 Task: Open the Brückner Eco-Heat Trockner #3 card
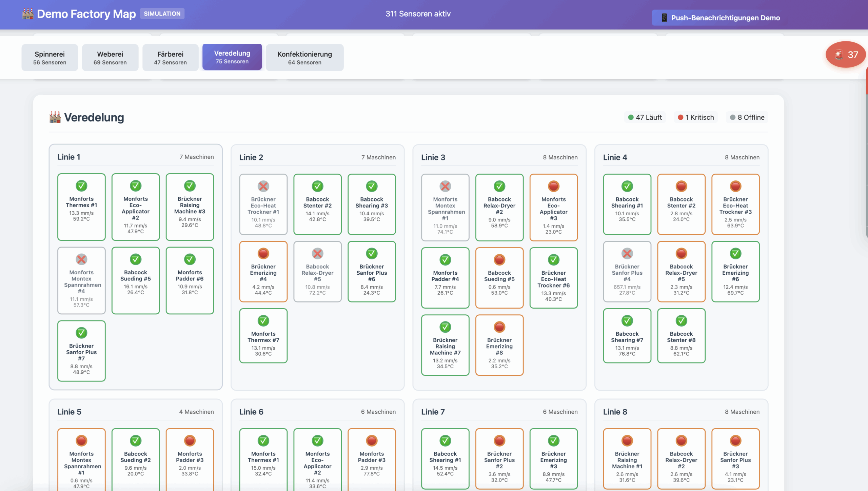[735, 204]
